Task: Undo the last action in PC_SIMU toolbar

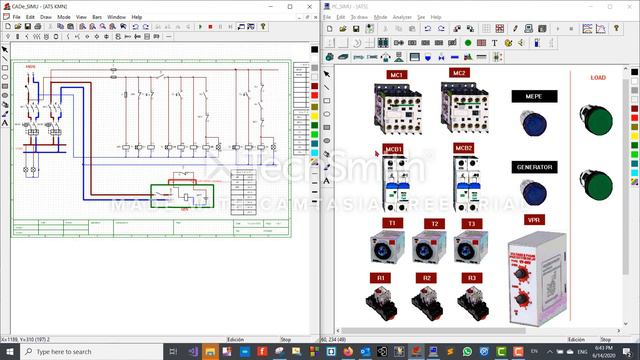Action: click(x=427, y=29)
